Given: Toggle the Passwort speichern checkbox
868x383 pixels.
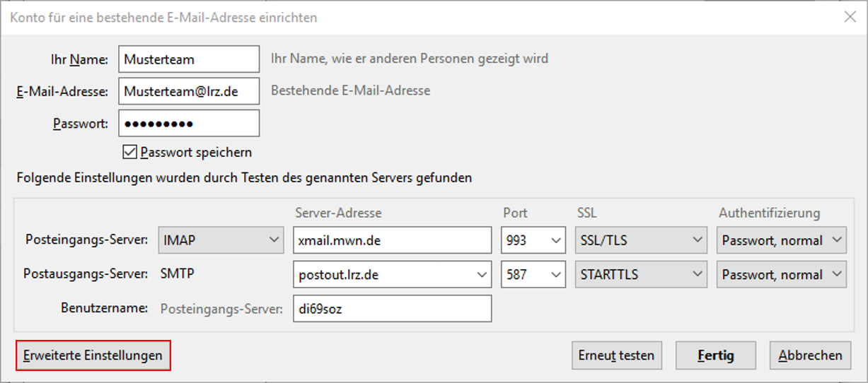Looking at the screenshot, I should (x=129, y=152).
